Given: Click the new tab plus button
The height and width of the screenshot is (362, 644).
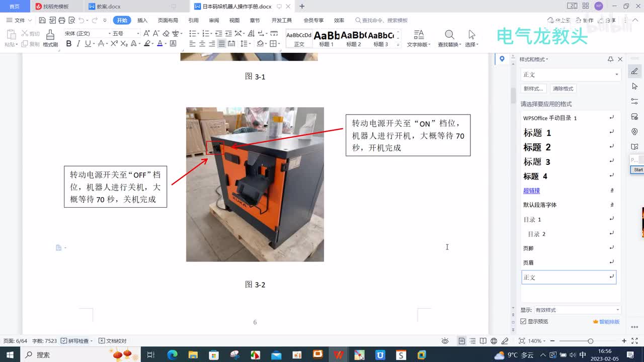Looking at the screenshot, I should click(302, 7).
